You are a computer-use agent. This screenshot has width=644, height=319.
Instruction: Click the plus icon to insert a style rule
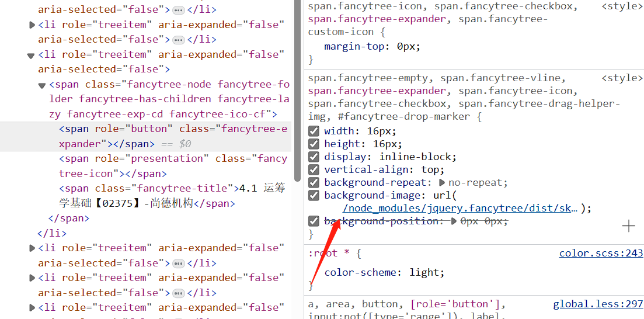click(628, 226)
